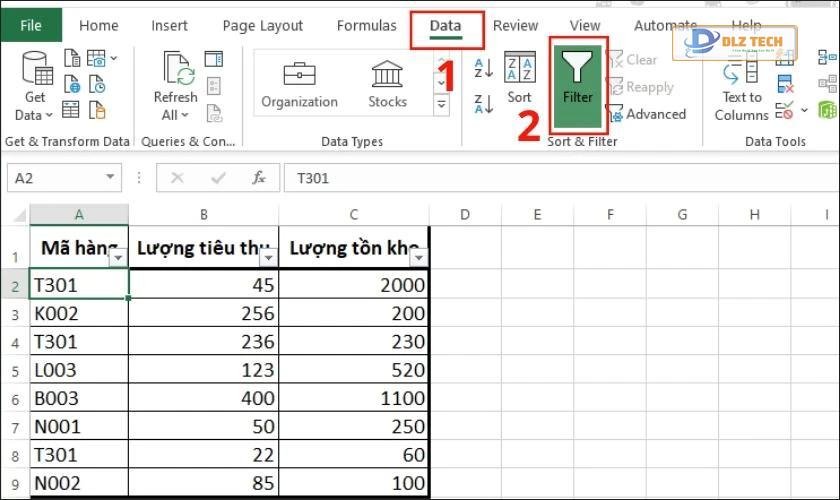Open the Get Data menu
Image resolution: width=840 pixels, height=500 pixels.
[x=35, y=86]
